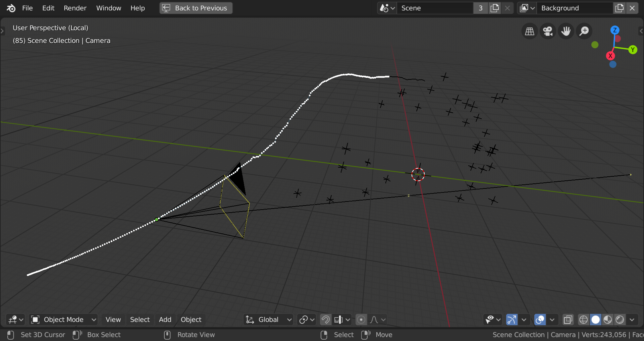Viewport: 644px width, 341px height.
Task: Open the Add menu in viewport header
Action: click(165, 320)
